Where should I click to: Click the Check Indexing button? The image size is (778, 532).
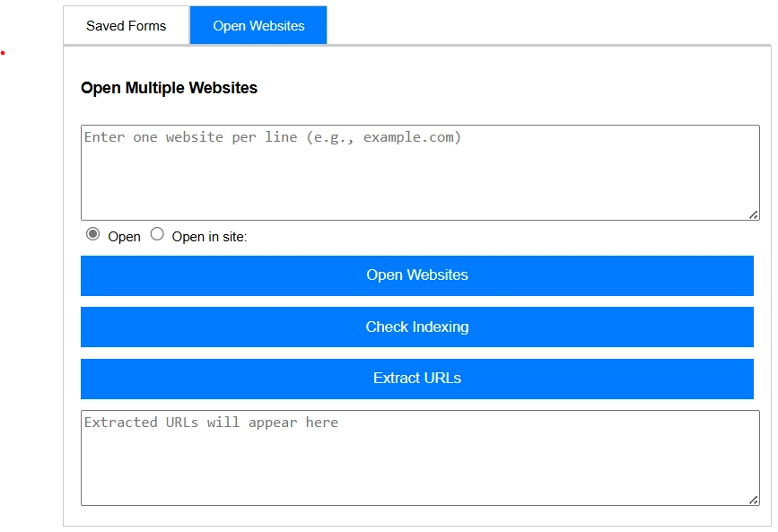tap(416, 327)
